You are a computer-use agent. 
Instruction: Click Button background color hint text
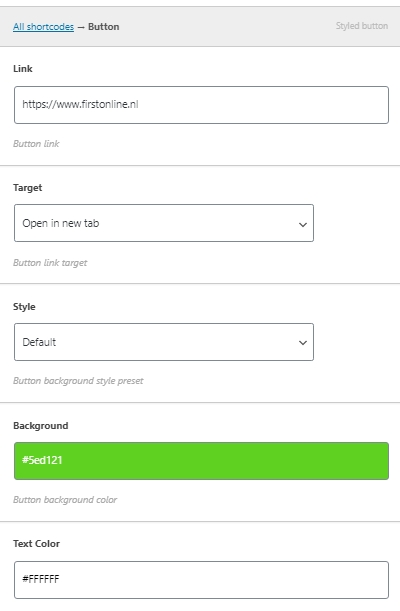click(65, 500)
